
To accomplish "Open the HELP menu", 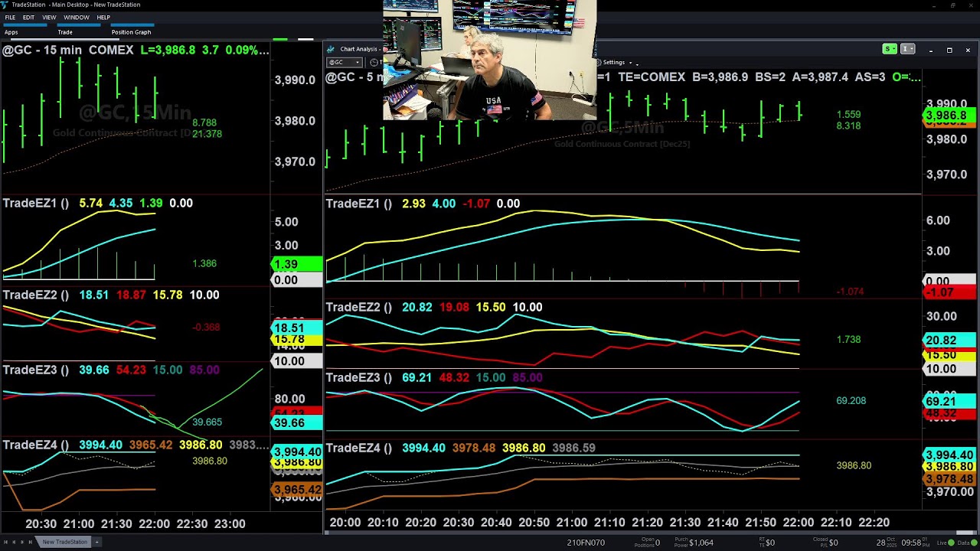I will tap(103, 17).
